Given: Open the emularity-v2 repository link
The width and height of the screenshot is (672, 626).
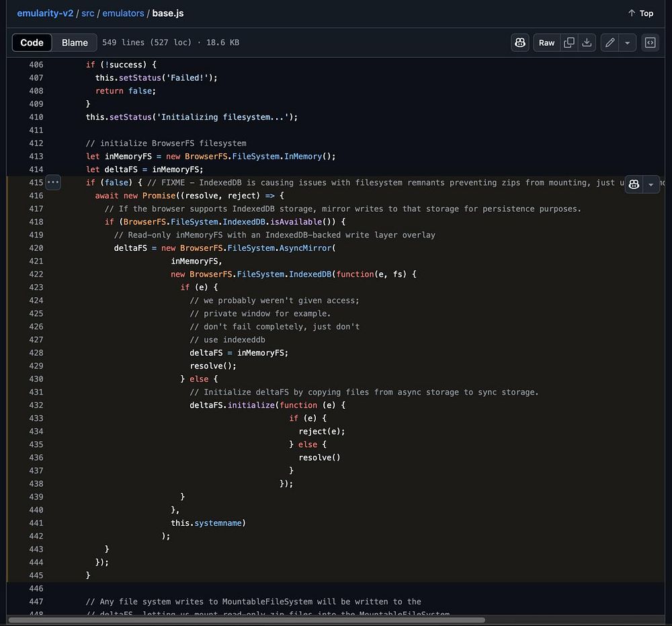Looking at the screenshot, I should [46, 13].
